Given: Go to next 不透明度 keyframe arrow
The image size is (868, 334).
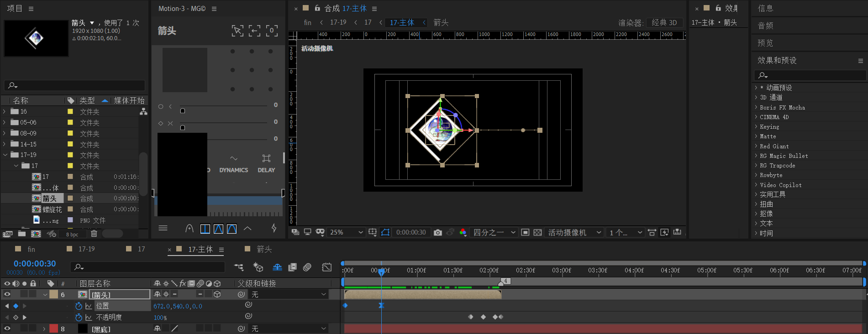Looking at the screenshot, I should pos(25,317).
